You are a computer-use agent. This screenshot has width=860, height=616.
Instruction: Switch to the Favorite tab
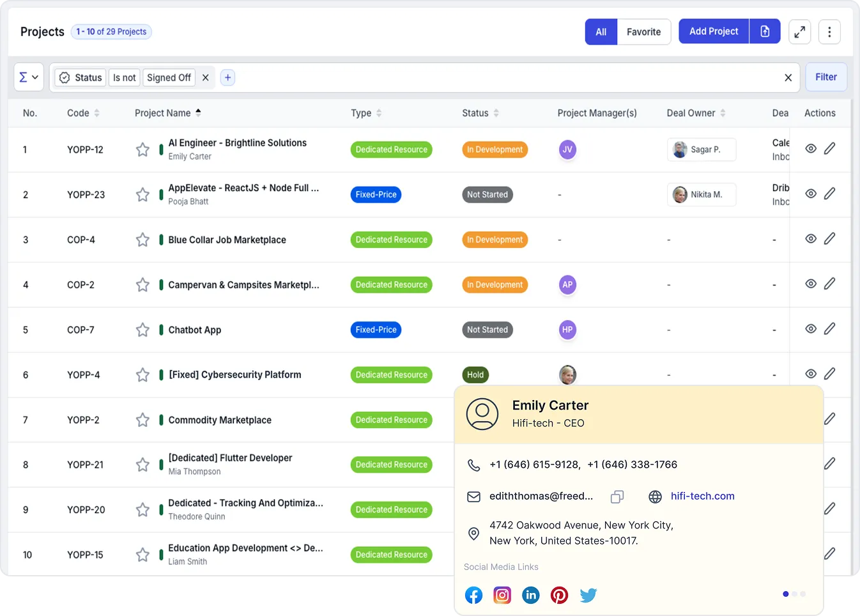tap(643, 31)
